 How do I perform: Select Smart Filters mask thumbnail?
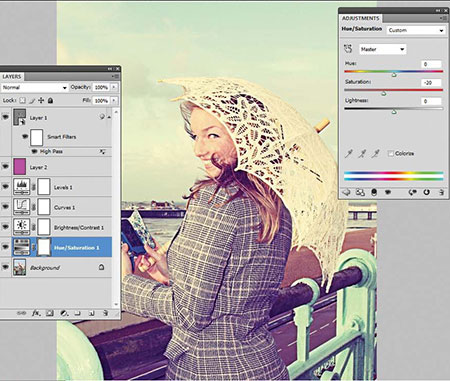37,137
